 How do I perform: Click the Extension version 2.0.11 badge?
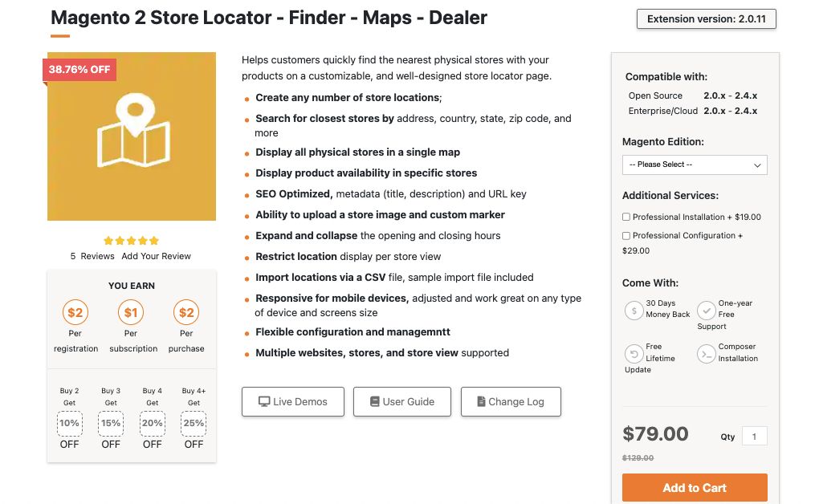(706, 18)
